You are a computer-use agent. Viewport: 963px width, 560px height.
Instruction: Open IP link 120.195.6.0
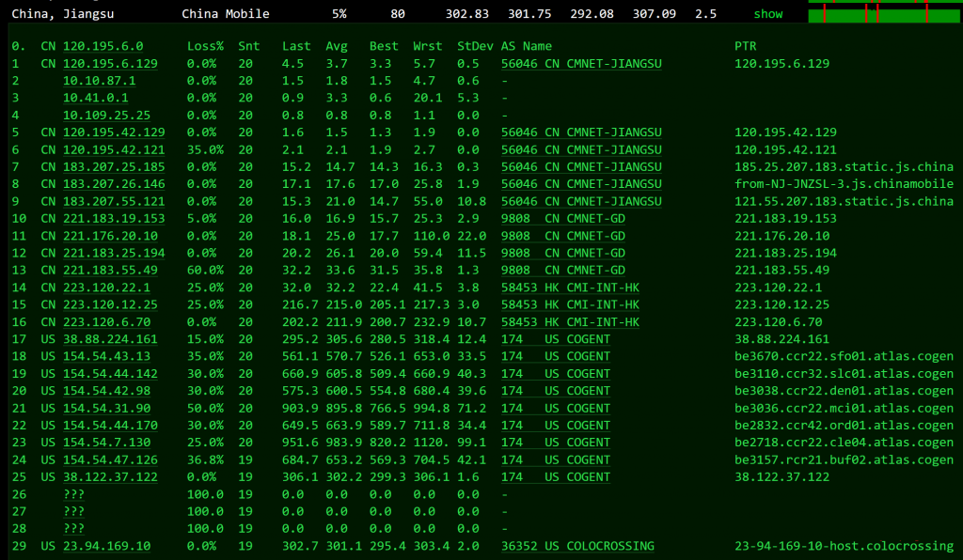point(103,46)
